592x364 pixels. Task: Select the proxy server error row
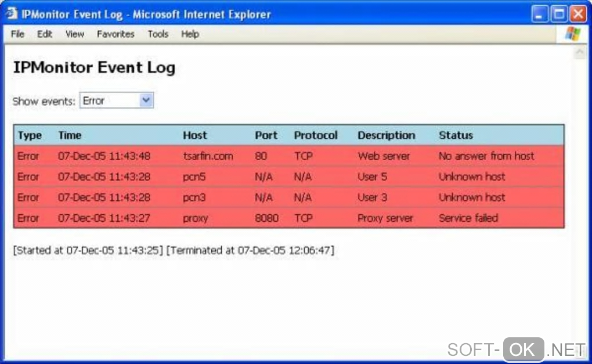tap(288, 218)
